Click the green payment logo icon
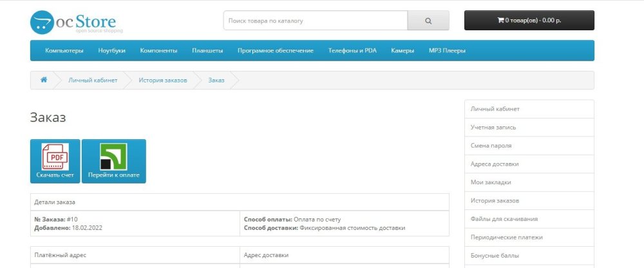Image resolution: width=644 pixels, height=268 pixels. pyautogui.click(x=113, y=157)
